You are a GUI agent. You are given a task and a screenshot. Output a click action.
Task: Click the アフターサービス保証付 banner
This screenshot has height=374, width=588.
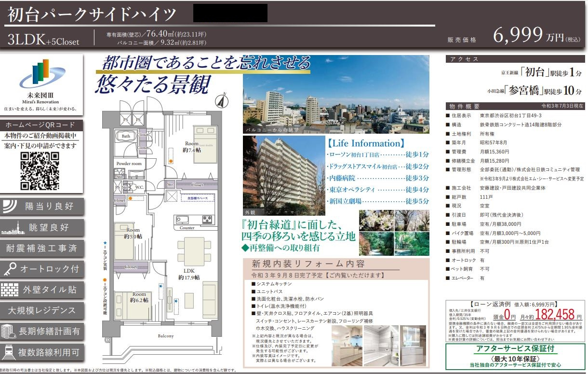515,348
